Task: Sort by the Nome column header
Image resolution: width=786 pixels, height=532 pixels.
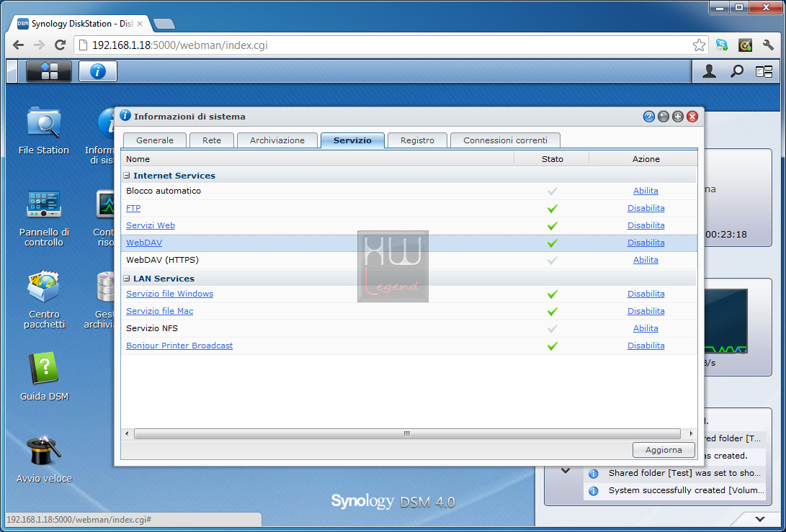Action: click(317, 159)
